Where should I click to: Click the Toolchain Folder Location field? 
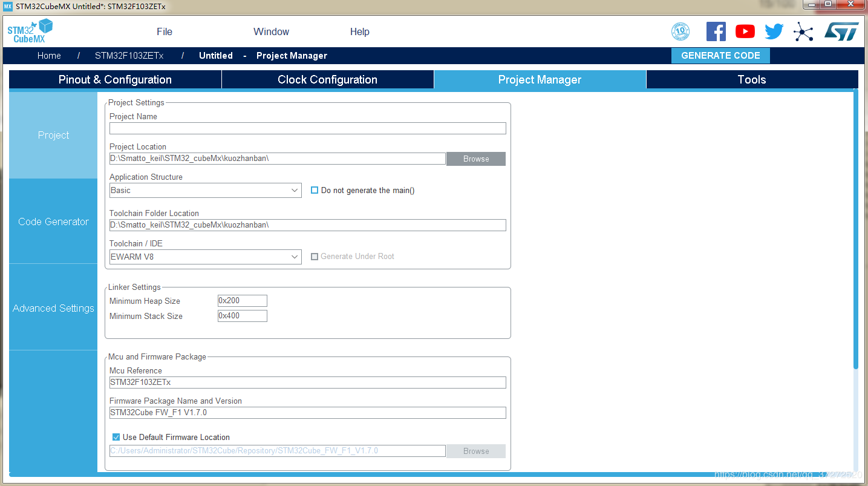pyautogui.click(x=308, y=225)
